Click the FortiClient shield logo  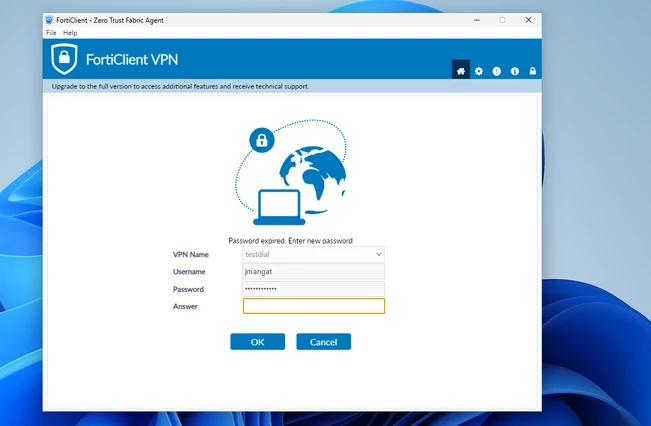click(x=64, y=59)
